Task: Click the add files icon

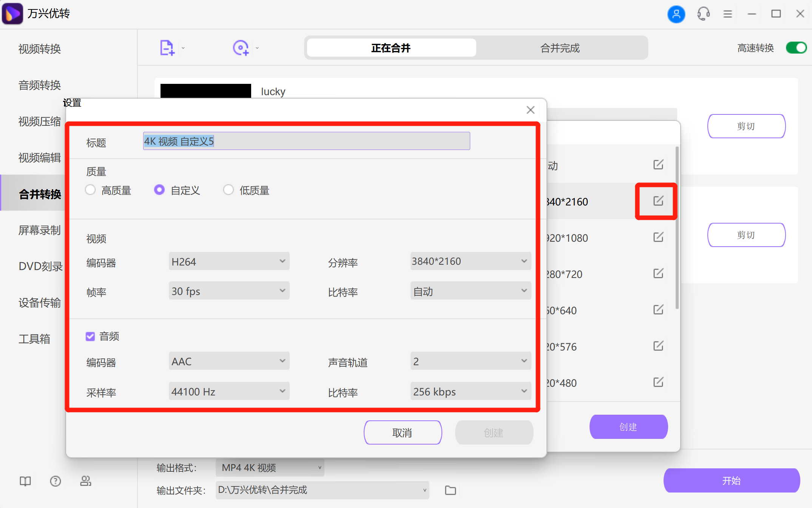Action: tap(167, 47)
